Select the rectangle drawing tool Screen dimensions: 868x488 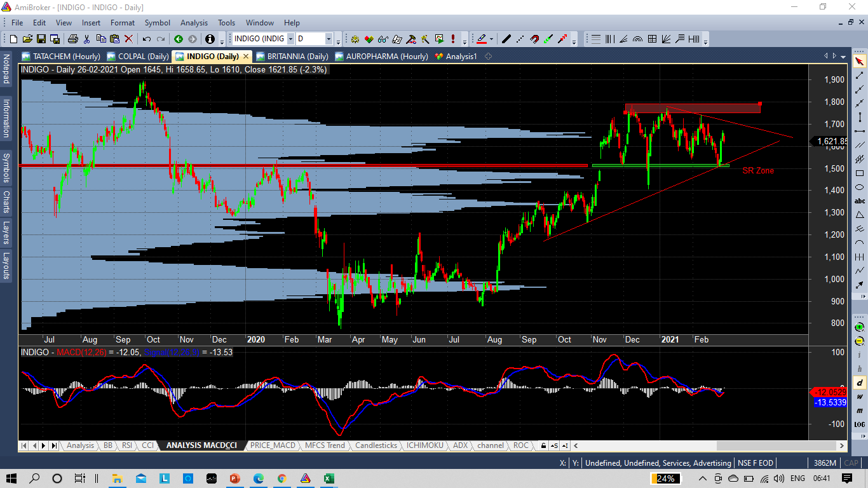(860, 173)
